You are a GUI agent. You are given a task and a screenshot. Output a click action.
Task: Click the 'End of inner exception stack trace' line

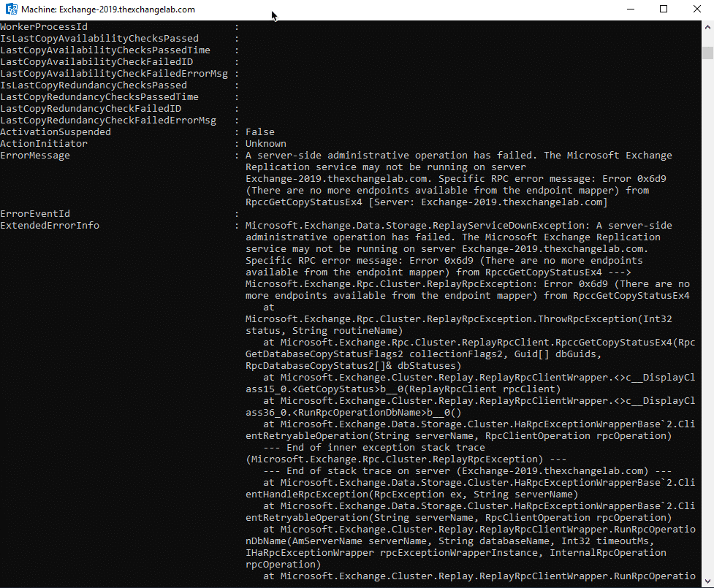[x=374, y=448]
